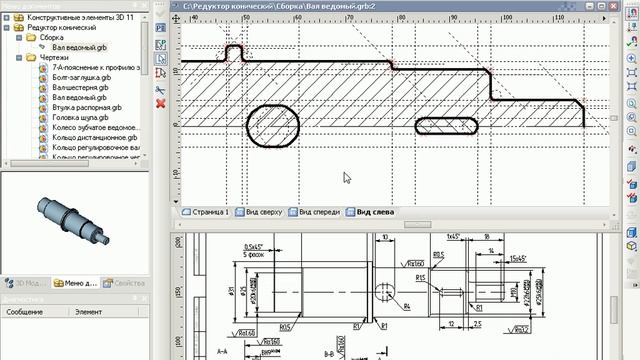
Task: Click the fit all in view icon
Action: (632, 87)
